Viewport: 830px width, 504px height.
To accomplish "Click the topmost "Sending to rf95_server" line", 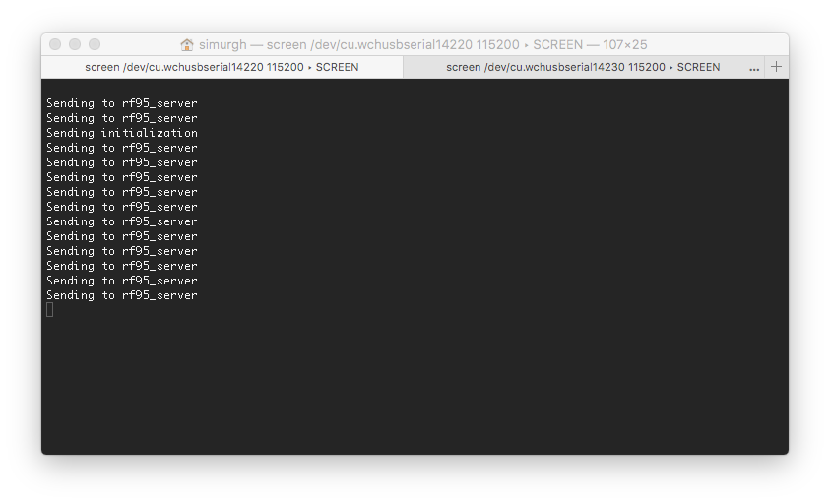I will [122, 103].
